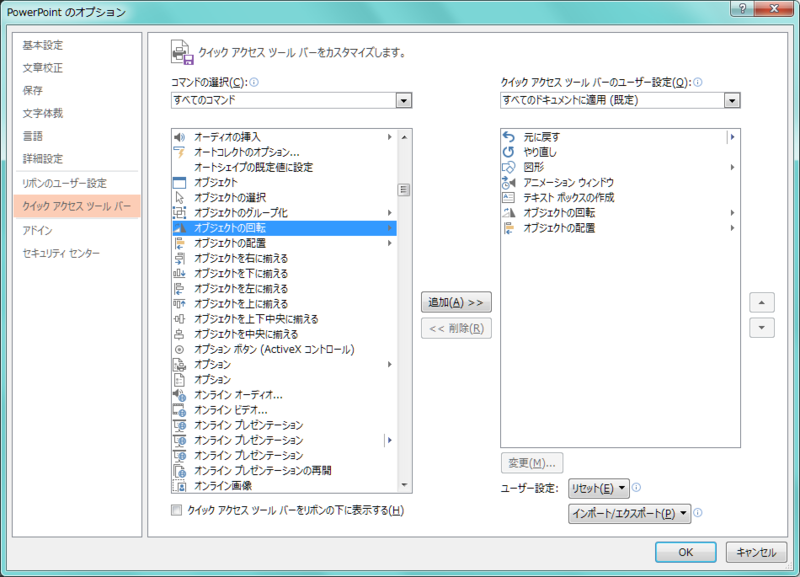Screen dimensions: 800x577
Task: Toggle showing Quick Access Toolbar below ribbon
Action: (177, 510)
